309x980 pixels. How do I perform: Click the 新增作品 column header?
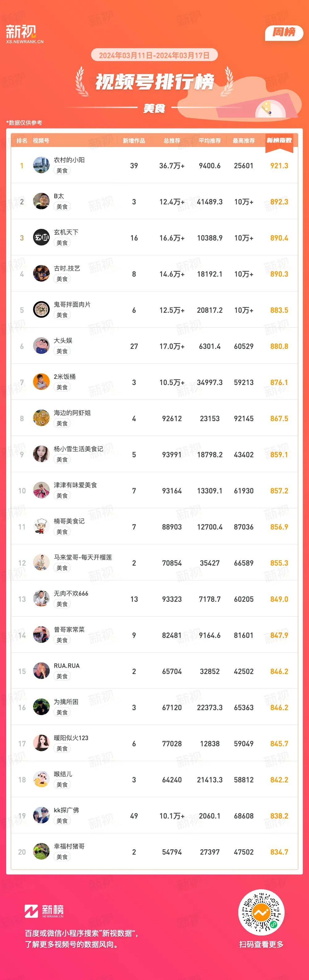pyautogui.click(x=134, y=141)
